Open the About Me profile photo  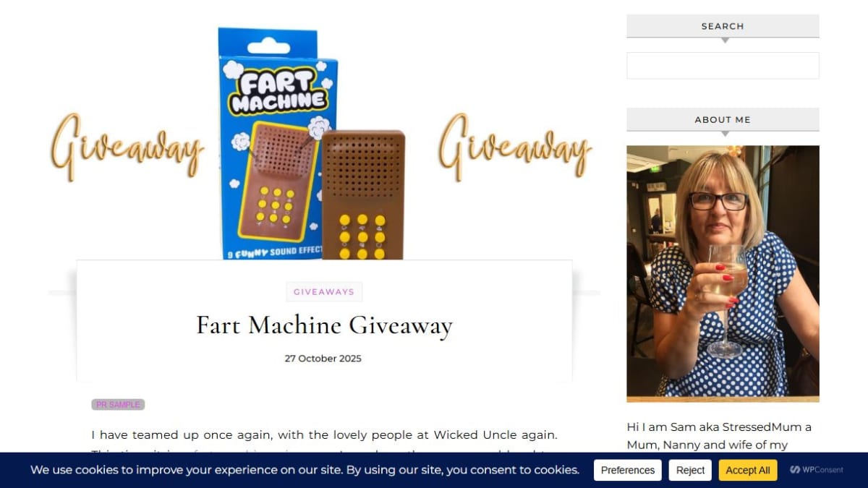point(723,273)
